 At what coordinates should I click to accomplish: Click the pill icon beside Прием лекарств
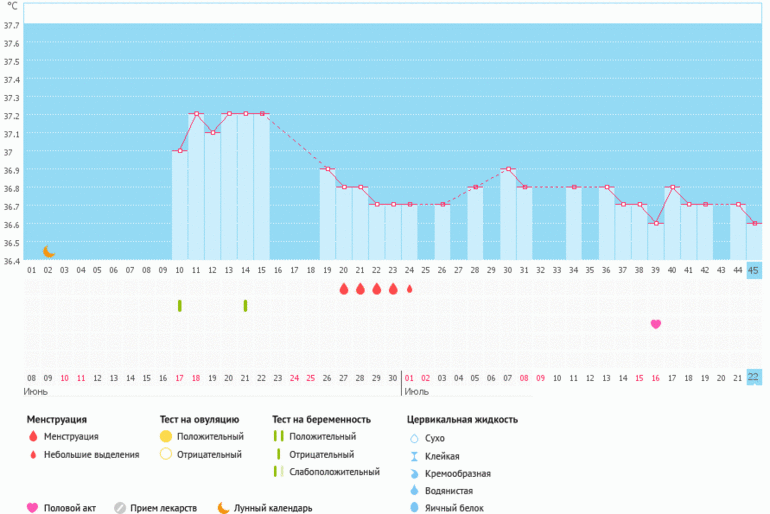[x=120, y=508]
